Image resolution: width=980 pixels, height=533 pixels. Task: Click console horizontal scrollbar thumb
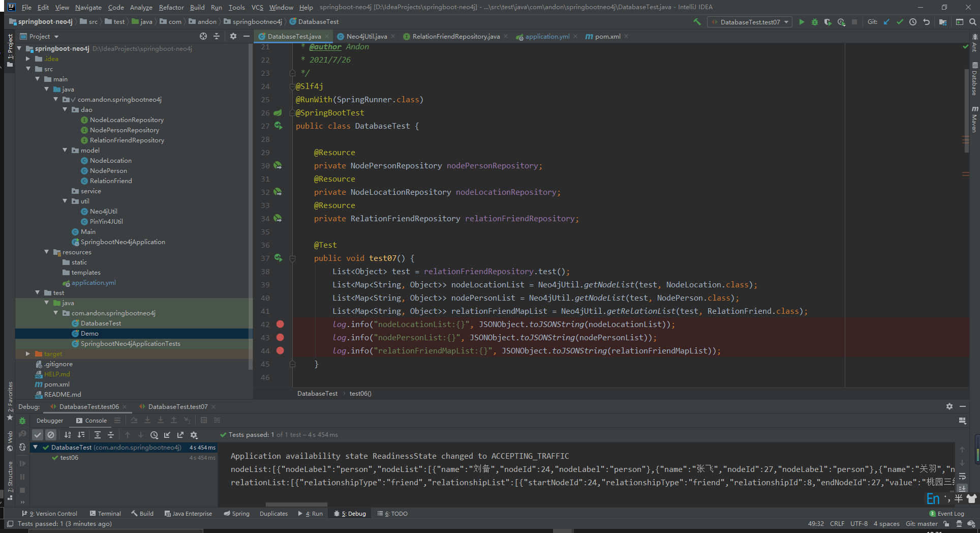(x=296, y=505)
